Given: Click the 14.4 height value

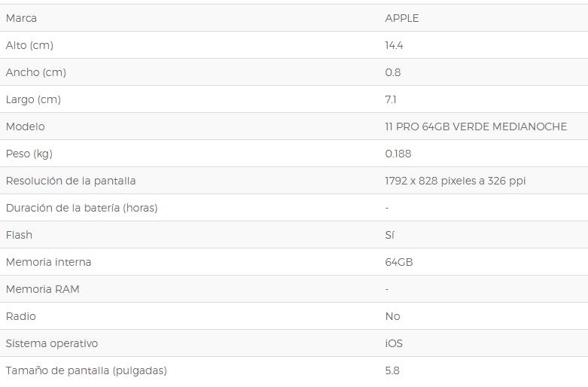Looking at the screenshot, I should [x=394, y=45].
